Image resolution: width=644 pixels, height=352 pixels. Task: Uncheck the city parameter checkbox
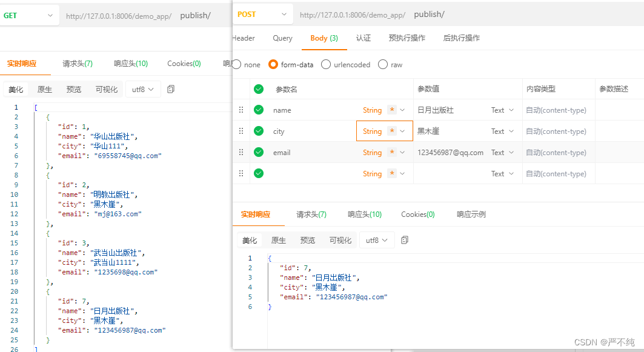click(x=259, y=131)
